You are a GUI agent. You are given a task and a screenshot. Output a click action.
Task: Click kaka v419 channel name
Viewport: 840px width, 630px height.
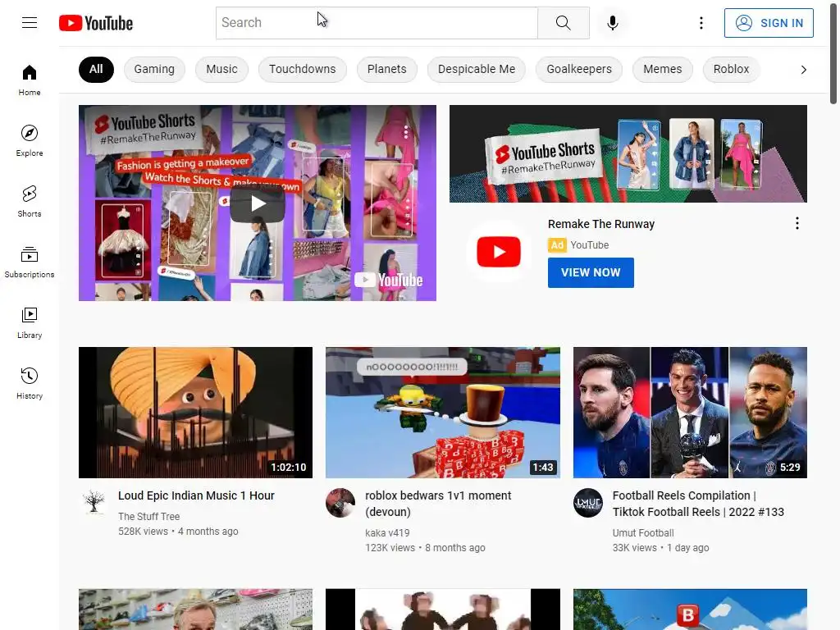pos(387,533)
